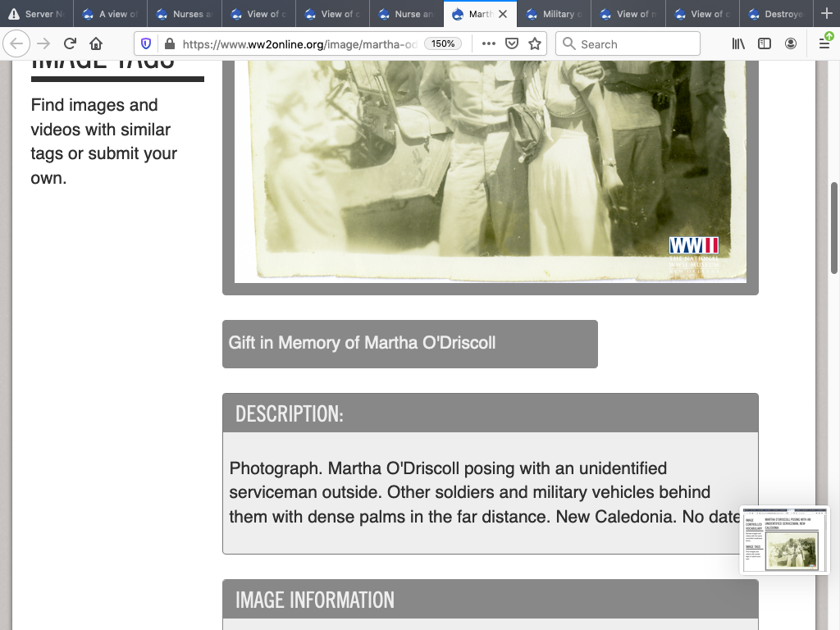Screen dimensions: 840x630
Task: Open the Firefox hamburger application menu
Action: [x=824, y=43]
